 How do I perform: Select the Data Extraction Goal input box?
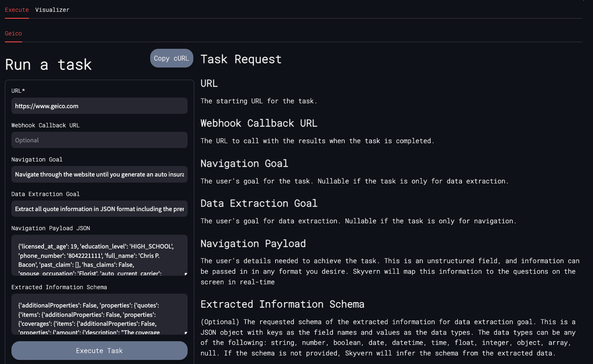99,209
